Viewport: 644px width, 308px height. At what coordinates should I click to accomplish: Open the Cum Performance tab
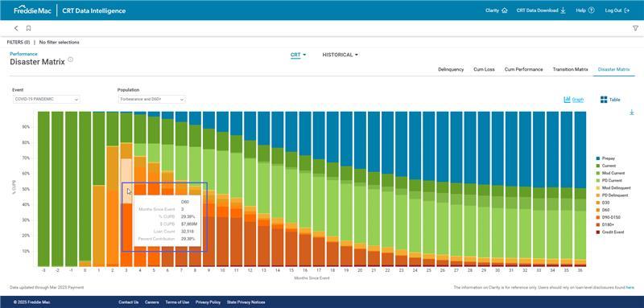(523, 70)
